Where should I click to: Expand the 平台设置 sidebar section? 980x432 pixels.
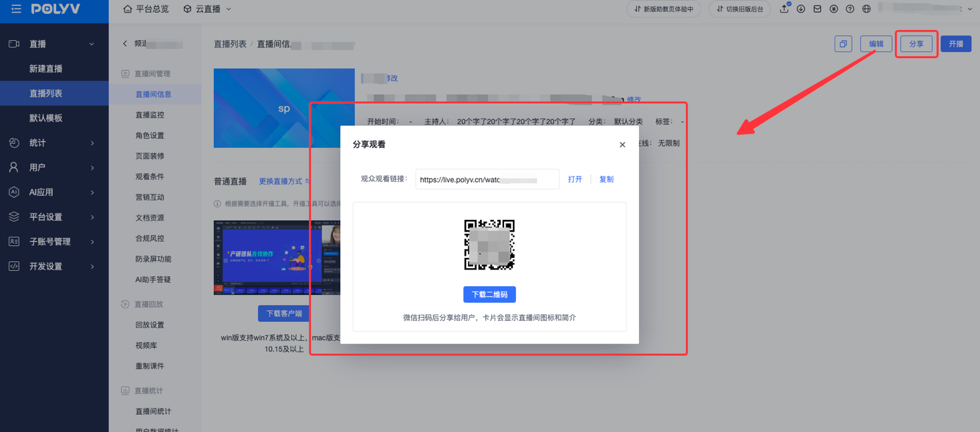tap(92, 217)
